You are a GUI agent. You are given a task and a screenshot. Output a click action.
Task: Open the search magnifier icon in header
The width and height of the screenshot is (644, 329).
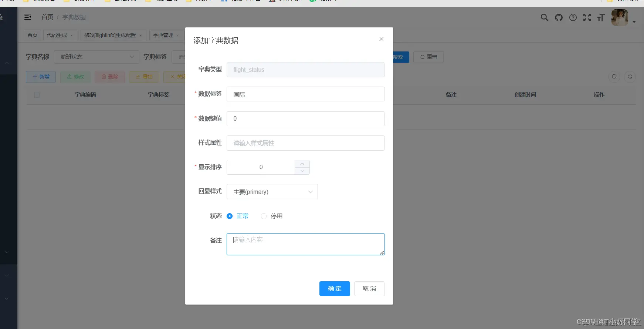[x=544, y=17]
